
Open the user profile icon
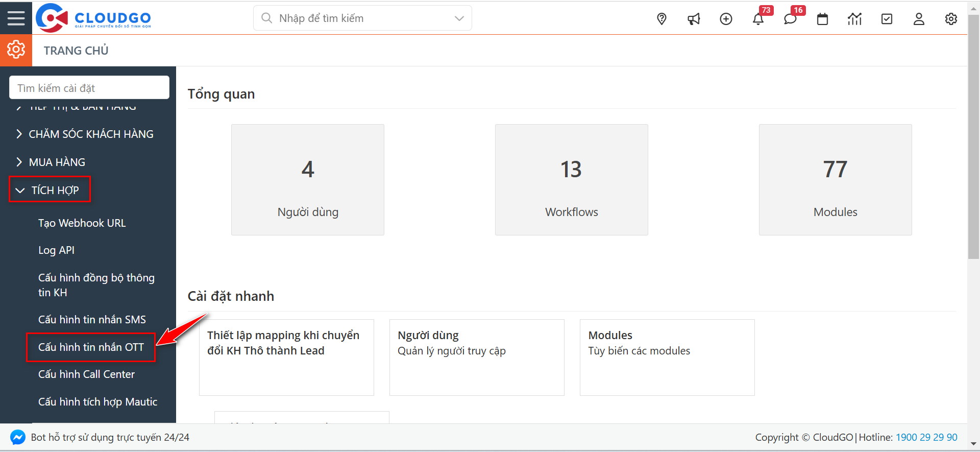click(919, 19)
